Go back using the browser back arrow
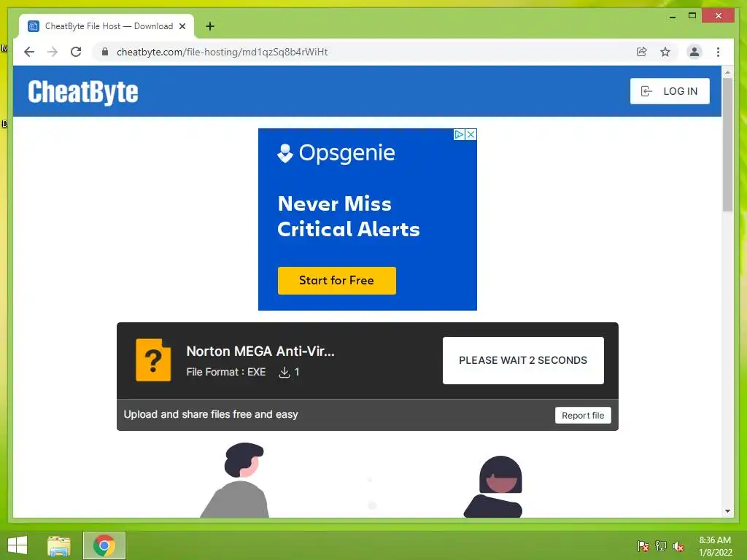The height and width of the screenshot is (560, 747). click(29, 52)
